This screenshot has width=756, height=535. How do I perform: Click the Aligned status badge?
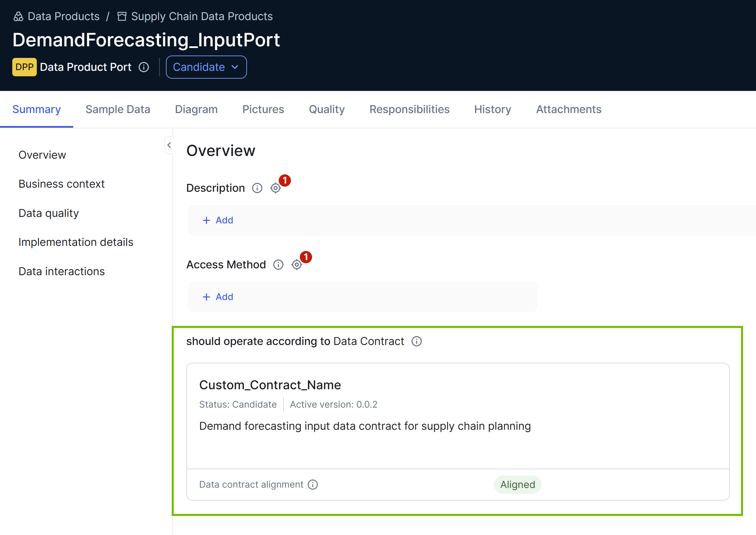[x=518, y=485]
